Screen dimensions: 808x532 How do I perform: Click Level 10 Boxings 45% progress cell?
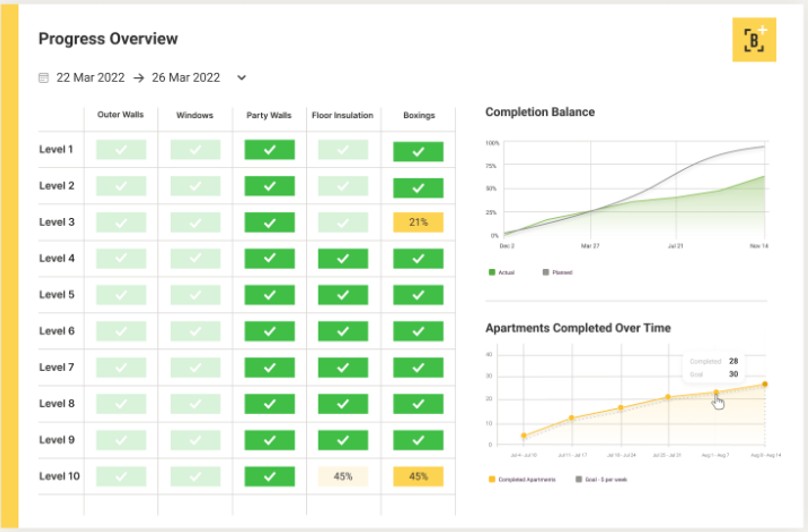click(x=418, y=476)
